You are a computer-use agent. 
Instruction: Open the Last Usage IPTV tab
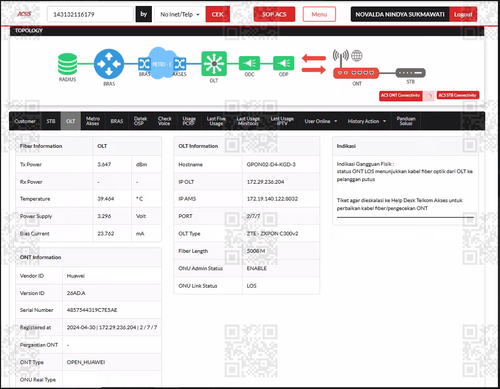(x=282, y=121)
